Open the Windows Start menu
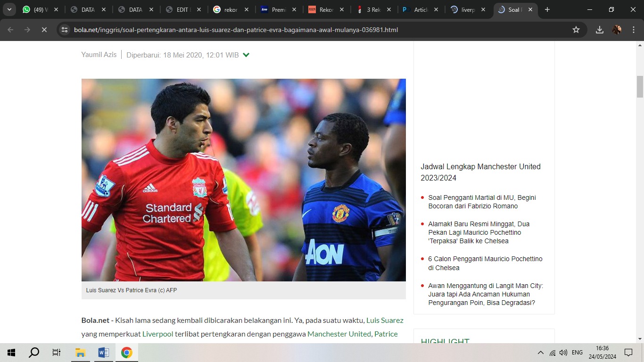 click(x=11, y=353)
